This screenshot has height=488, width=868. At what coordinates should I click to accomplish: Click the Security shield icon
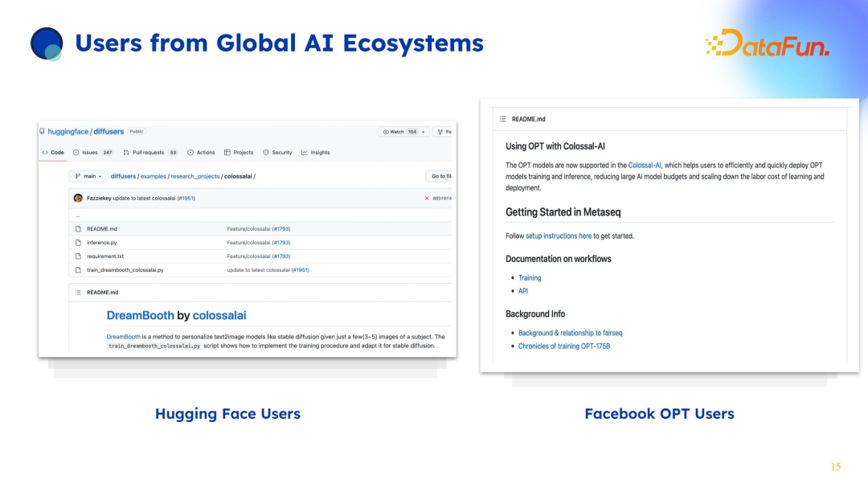click(266, 152)
